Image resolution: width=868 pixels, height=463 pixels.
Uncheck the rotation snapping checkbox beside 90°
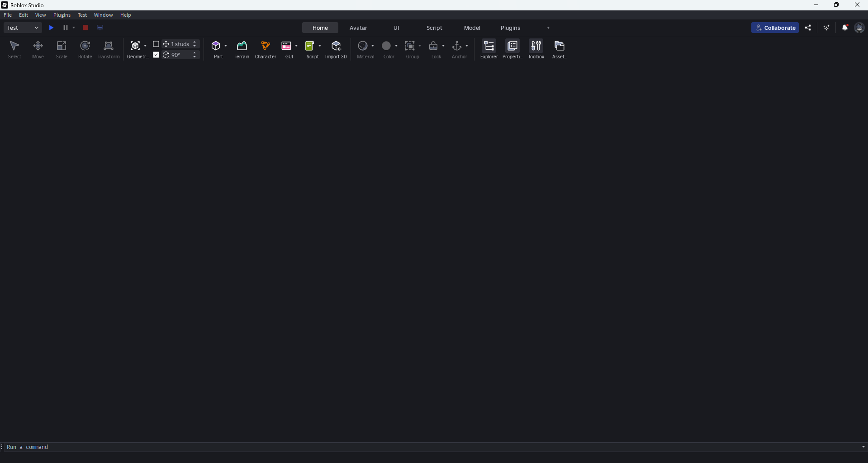click(156, 55)
